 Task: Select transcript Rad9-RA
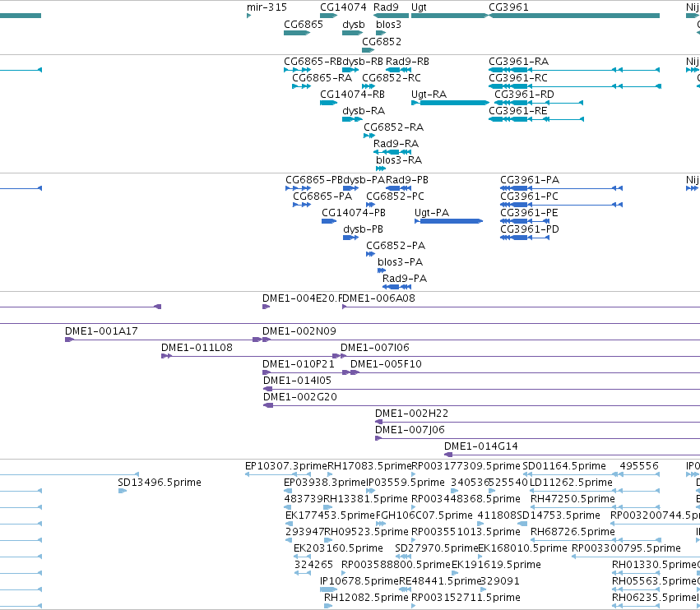tap(392, 152)
